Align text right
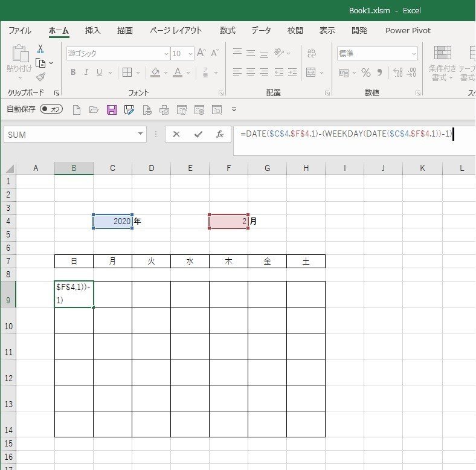The width and height of the screenshot is (476, 470). 264,72
